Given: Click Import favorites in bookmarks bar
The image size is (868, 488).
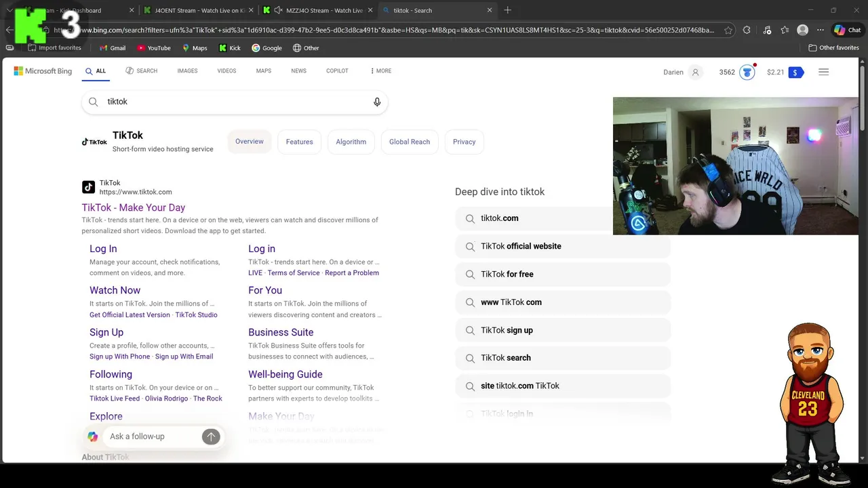Looking at the screenshot, I should pyautogui.click(x=54, y=48).
